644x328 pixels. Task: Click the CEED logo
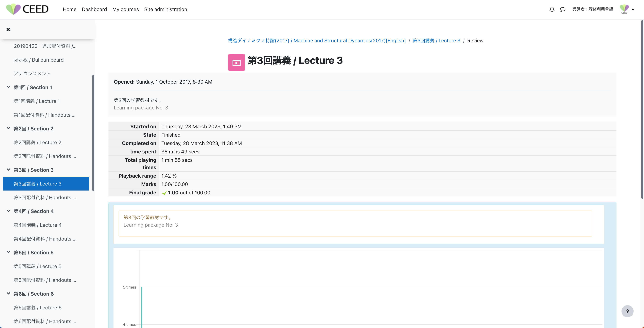[x=27, y=9]
